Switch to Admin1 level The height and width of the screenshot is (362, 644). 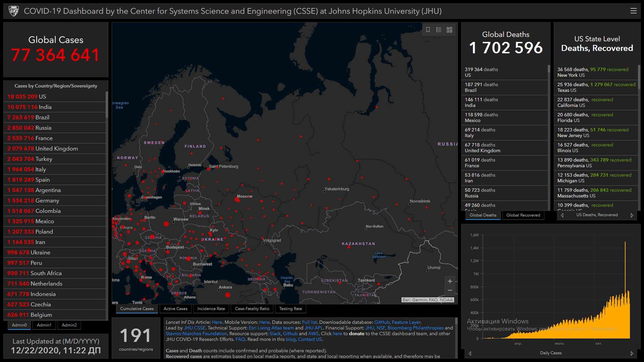pyautogui.click(x=44, y=325)
